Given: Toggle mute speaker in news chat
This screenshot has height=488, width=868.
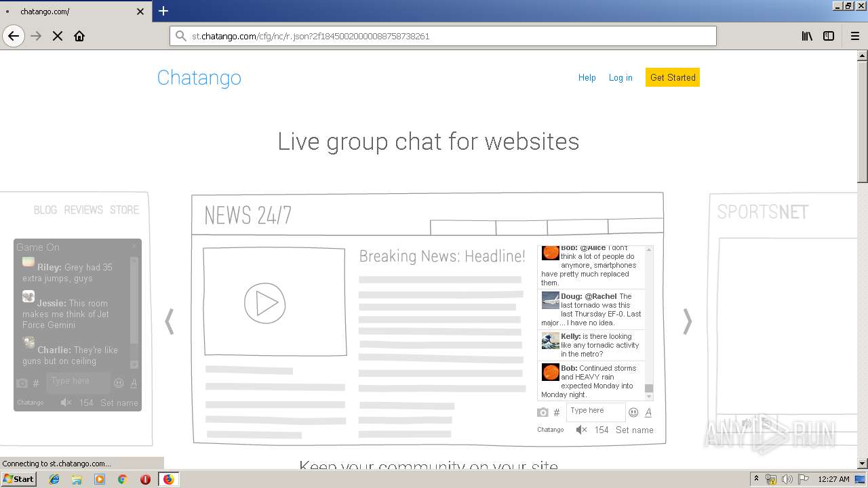Looking at the screenshot, I should point(581,430).
